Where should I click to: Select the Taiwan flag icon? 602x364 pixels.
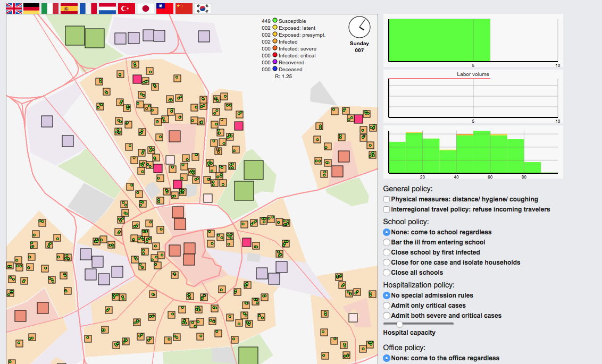pyautogui.click(x=164, y=8)
